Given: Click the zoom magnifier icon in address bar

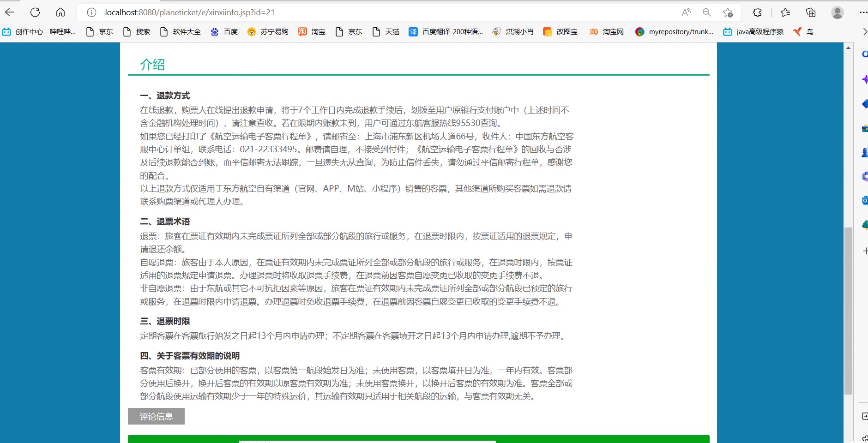Looking at the screenshot, I should click(x=706, y=12).
